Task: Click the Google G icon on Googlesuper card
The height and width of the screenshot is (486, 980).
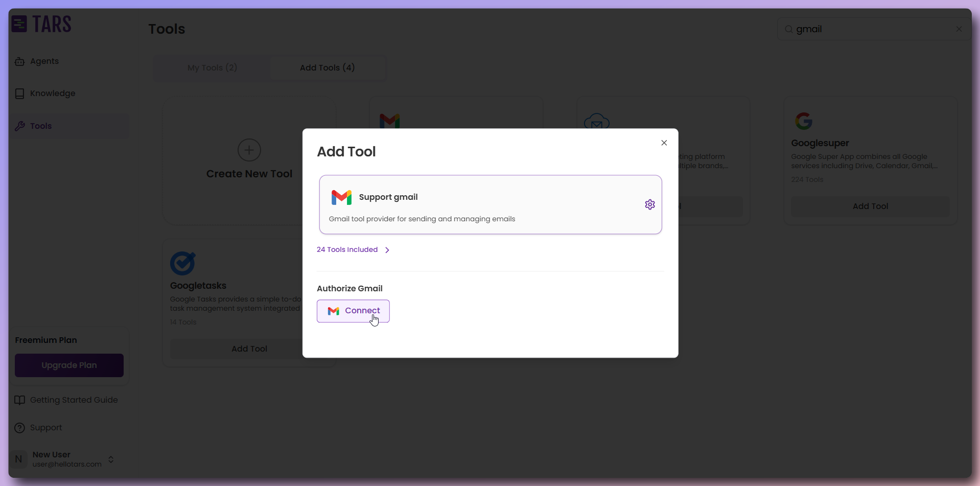Action: [x=805, y=121]
